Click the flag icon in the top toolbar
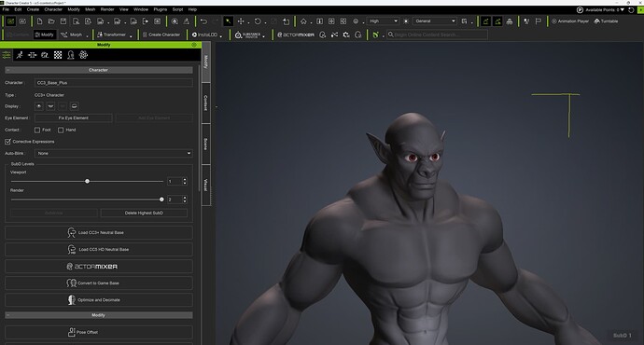Image resolution: width=644 pixels, height=345 pixels. (x=539, y=21)
